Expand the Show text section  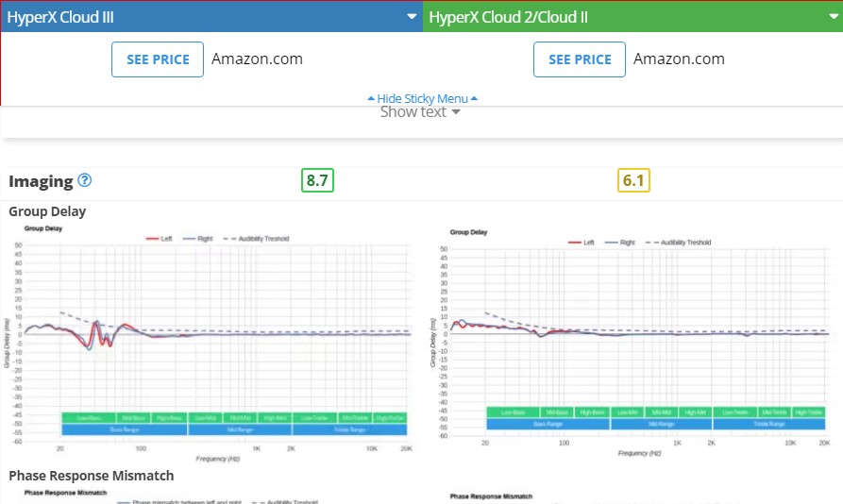420,111
